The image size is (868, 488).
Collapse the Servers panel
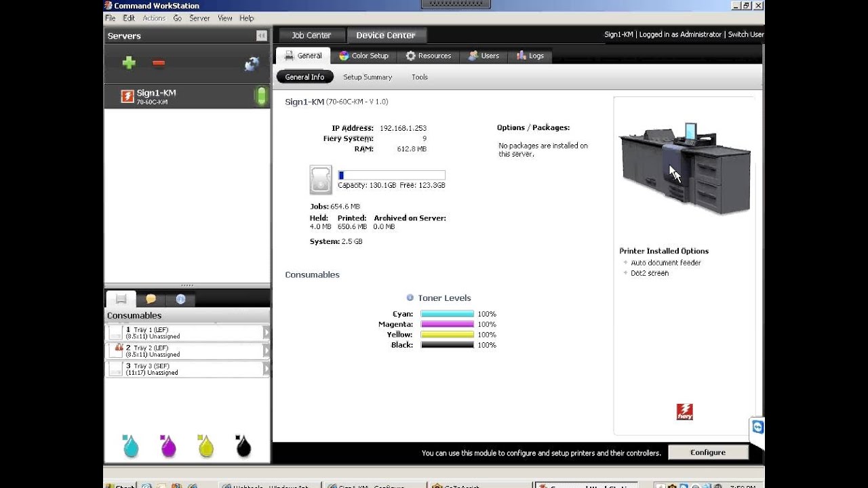[261, 35]
